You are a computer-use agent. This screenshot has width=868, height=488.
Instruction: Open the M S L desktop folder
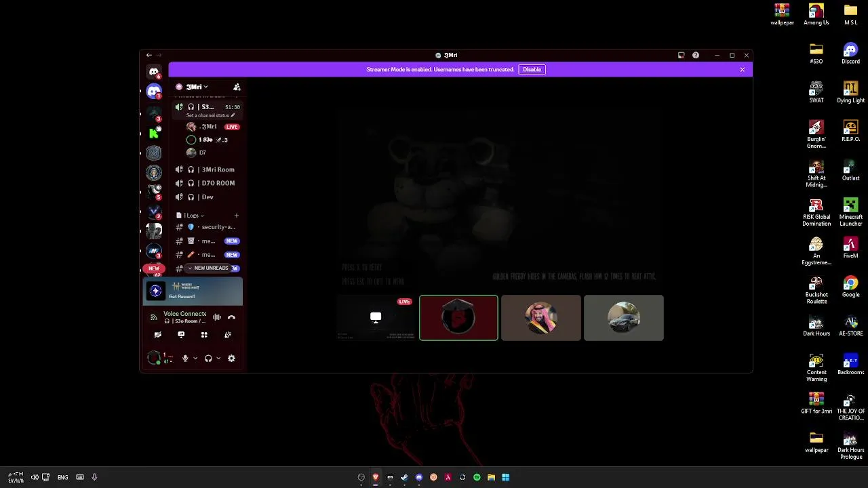pyautogui.click(x=850, y=14)
